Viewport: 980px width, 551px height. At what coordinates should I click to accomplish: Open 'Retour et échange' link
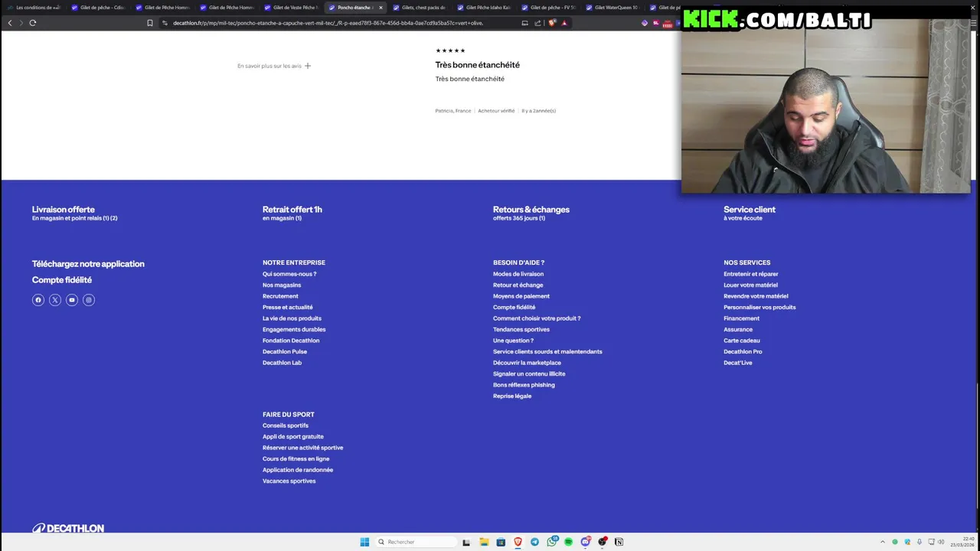pyautogui.click(x=518, y=285)
